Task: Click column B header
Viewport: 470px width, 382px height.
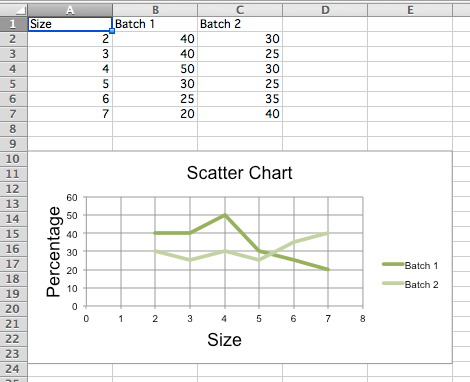Action: [155, 10]
